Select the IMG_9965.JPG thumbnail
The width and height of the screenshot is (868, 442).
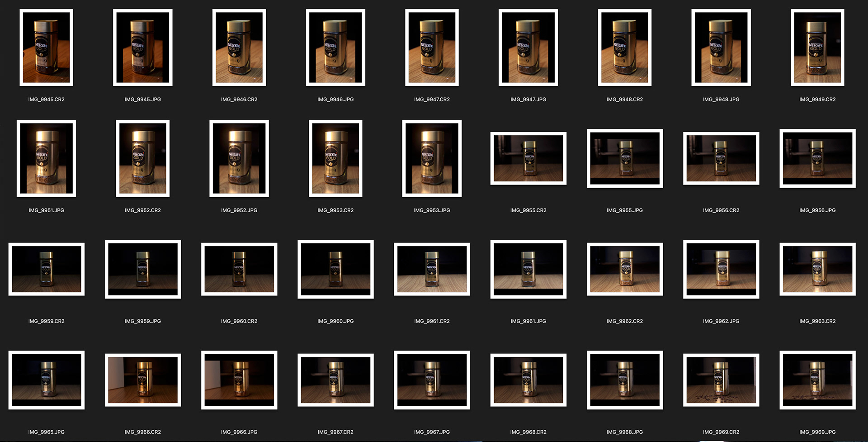pyautogui.click(x=47, y=380)
